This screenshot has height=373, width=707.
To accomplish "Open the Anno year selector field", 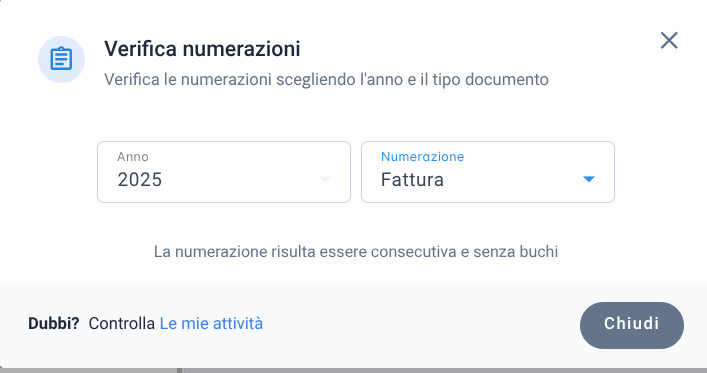I will (x=224, y=172).
